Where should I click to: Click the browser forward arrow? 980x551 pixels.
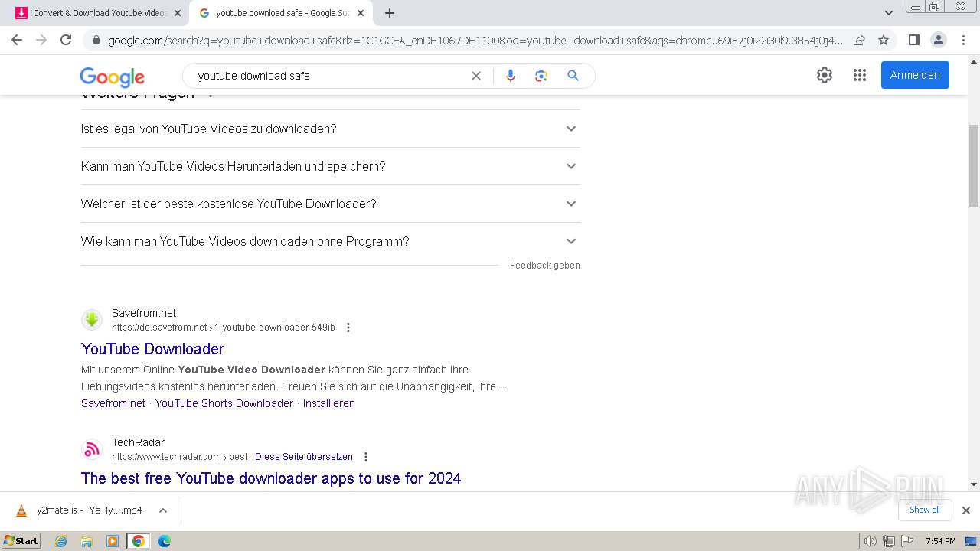41,40
